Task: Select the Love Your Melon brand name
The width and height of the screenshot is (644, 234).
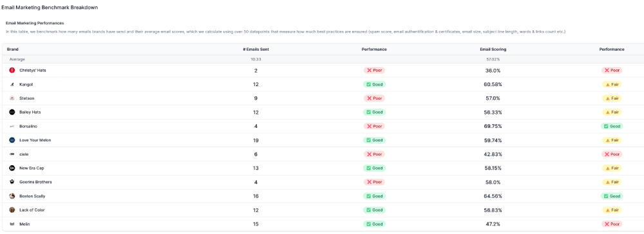Action: [35, 140]
